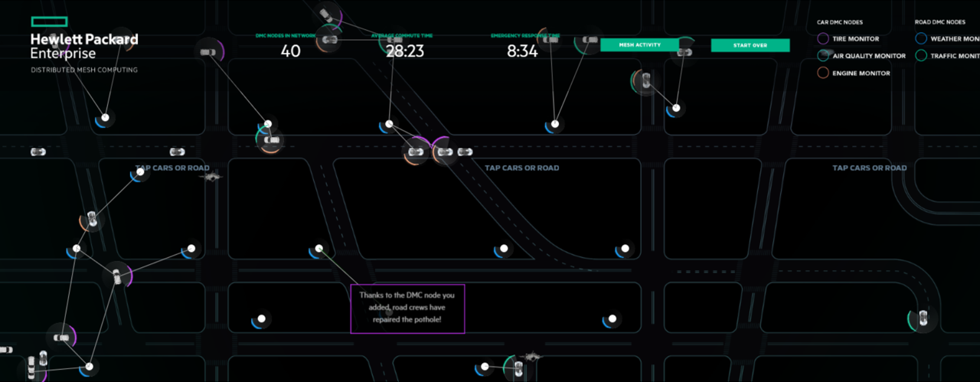Tap the car between the 40 and 28:23 readouts
The image size is (980, 382).
pyautogui.click(x=331, y=39)
